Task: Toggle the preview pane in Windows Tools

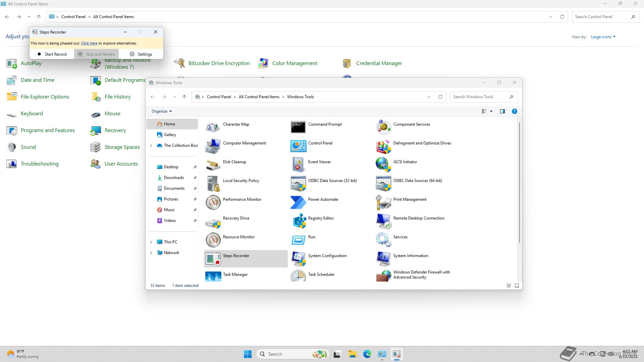Action: pos(502,111)
